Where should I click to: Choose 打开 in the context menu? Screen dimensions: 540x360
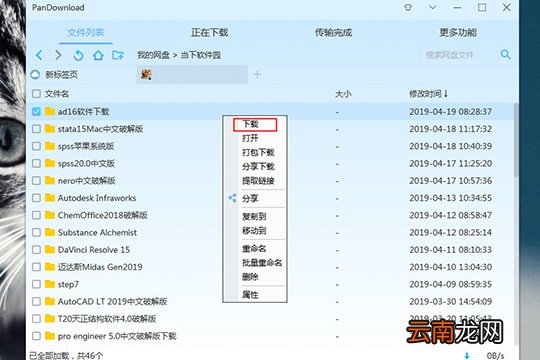250,138
